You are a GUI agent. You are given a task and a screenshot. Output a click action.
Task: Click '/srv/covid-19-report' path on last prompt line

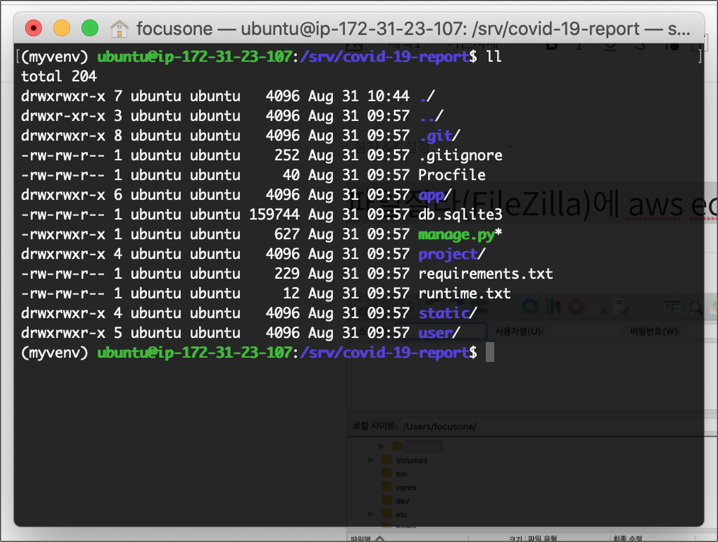pyautogui.click(x=385, y=353)
